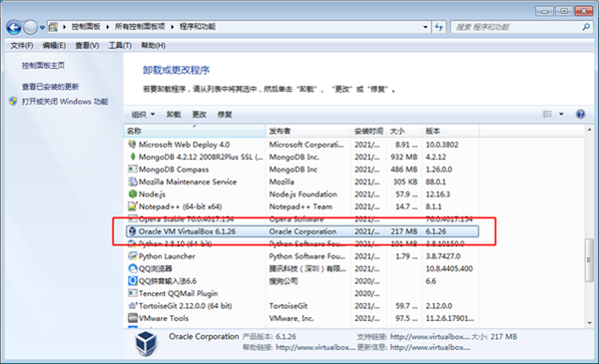Click the Python Launcher icon
The width and height of the screenshot is (599, 364).
click(132, 256)
